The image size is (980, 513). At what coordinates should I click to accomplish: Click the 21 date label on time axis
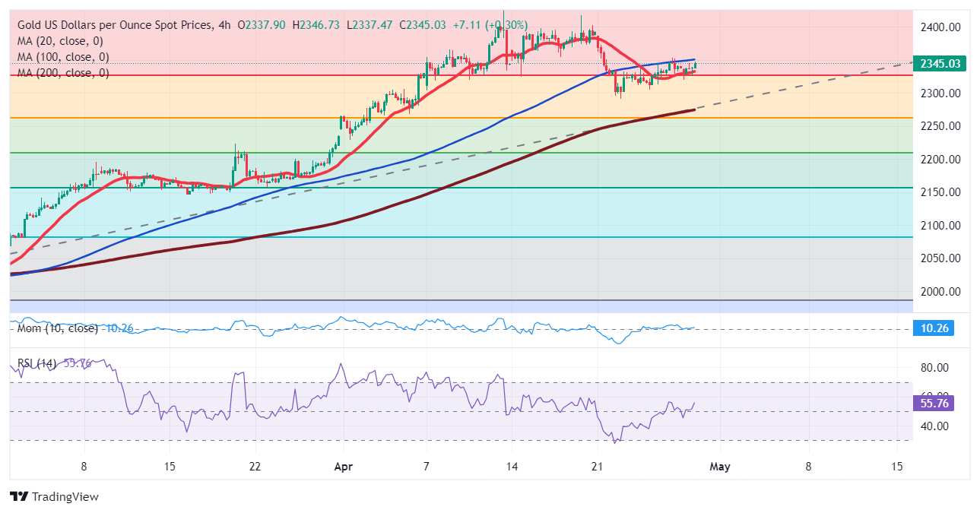tap(598, 467)
